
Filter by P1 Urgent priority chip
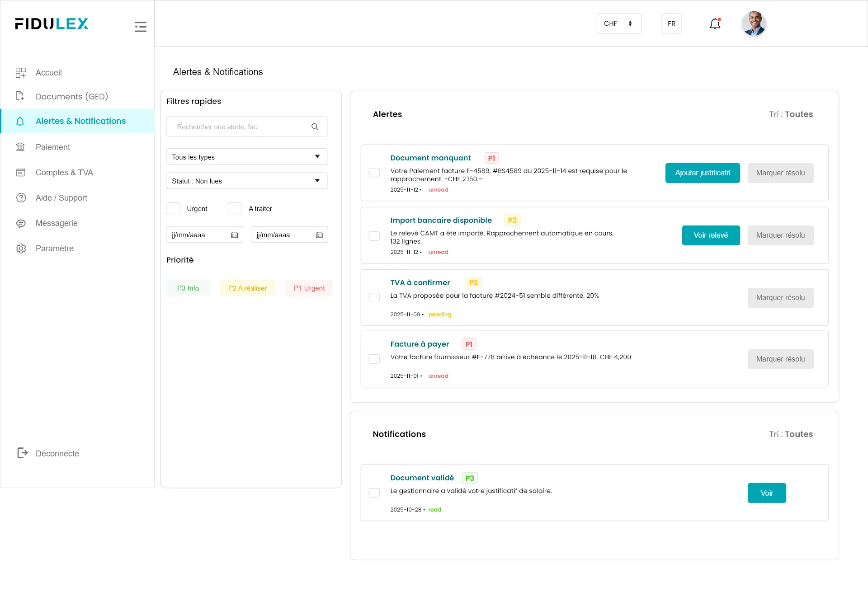pyautogui.click(x=309, y=288)
